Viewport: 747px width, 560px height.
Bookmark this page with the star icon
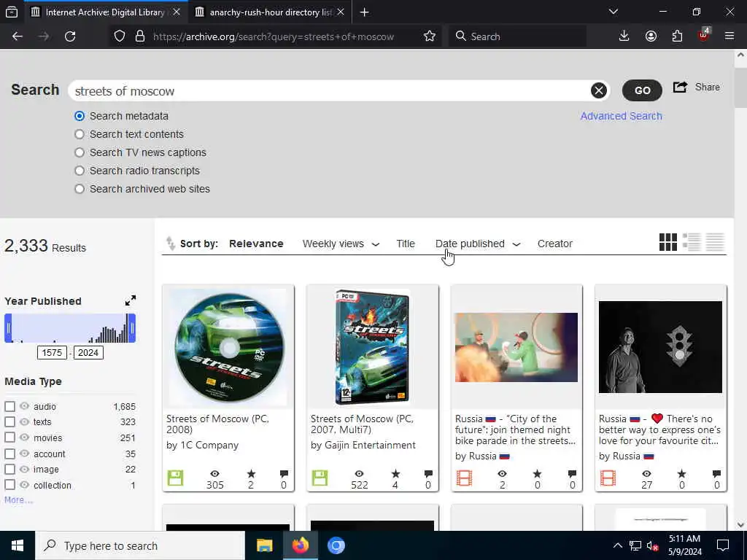pos(429,36)
